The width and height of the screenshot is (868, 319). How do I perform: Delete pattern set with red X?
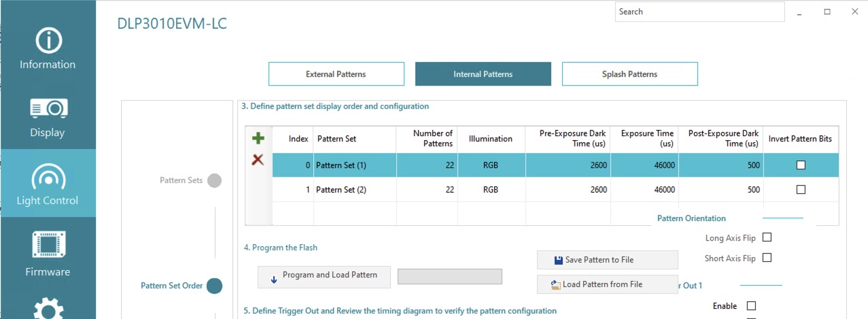258,160
